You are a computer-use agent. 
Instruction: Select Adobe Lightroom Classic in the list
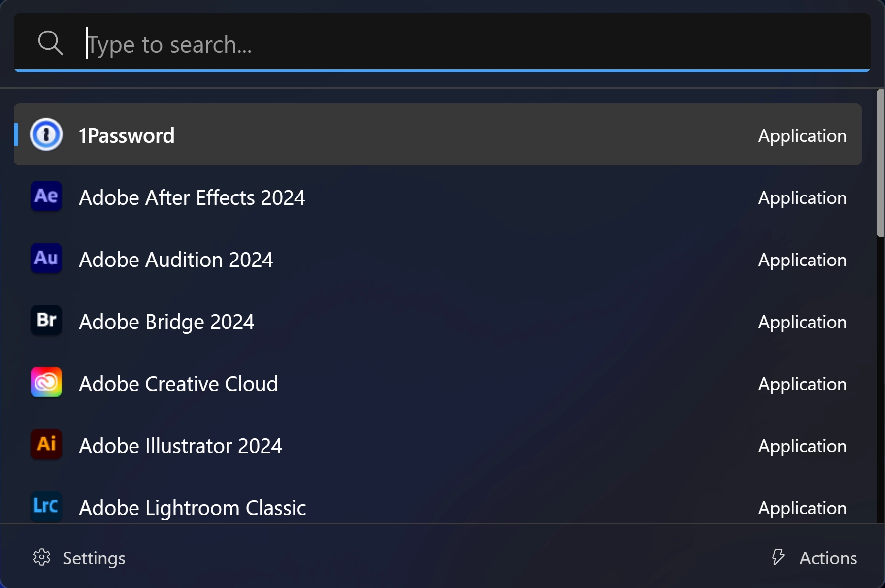pos(438,507)
